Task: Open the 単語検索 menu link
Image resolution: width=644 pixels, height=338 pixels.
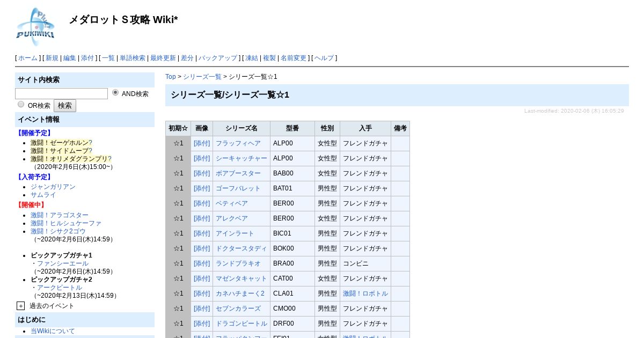Action: 133,58
